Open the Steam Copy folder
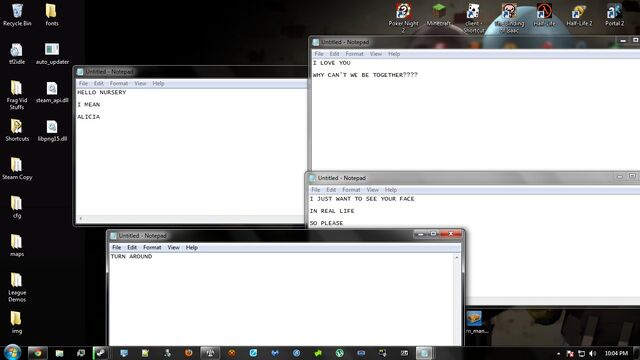The height and width of the screenshot is (360, 640). click(x=17, y=169)
